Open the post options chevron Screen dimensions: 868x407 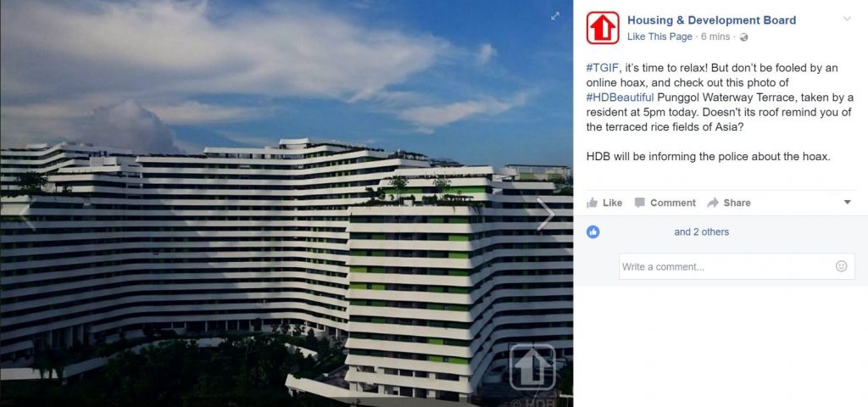pyautogui.click(x=847, y=19)
